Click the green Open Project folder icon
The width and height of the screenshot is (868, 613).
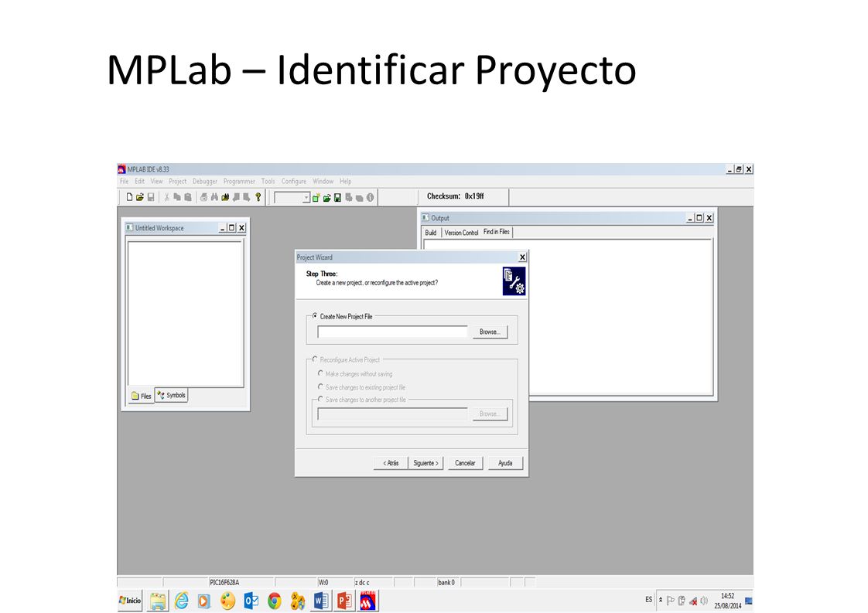[326, 198]
